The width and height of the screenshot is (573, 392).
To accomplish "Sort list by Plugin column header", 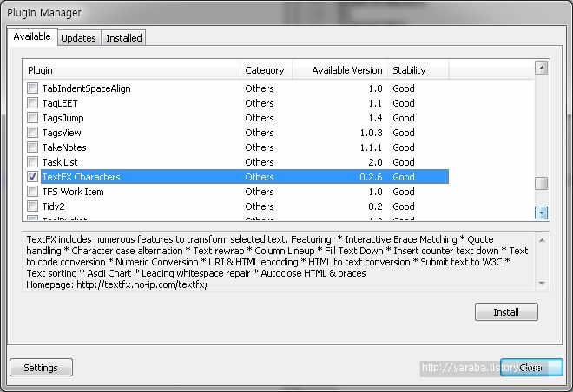I will pos(132,70).
